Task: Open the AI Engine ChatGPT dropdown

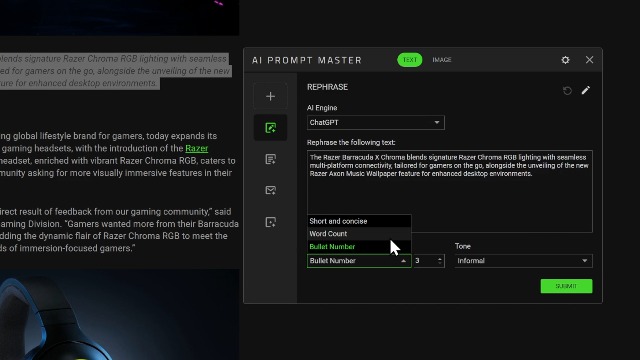Action: click(x=376, y=122)
